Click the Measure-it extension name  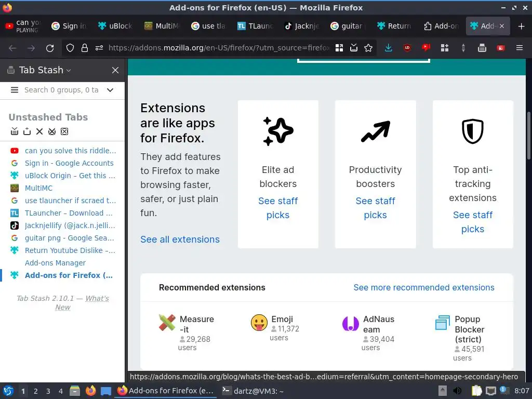coord(197,324)
